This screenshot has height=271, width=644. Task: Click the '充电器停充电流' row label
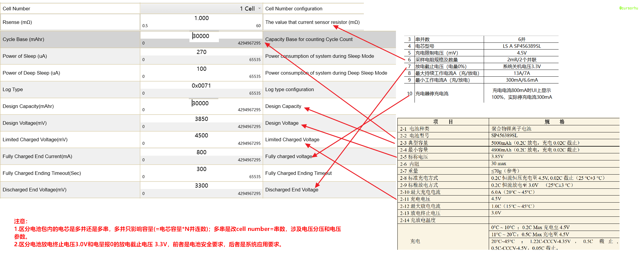point(432,94)
